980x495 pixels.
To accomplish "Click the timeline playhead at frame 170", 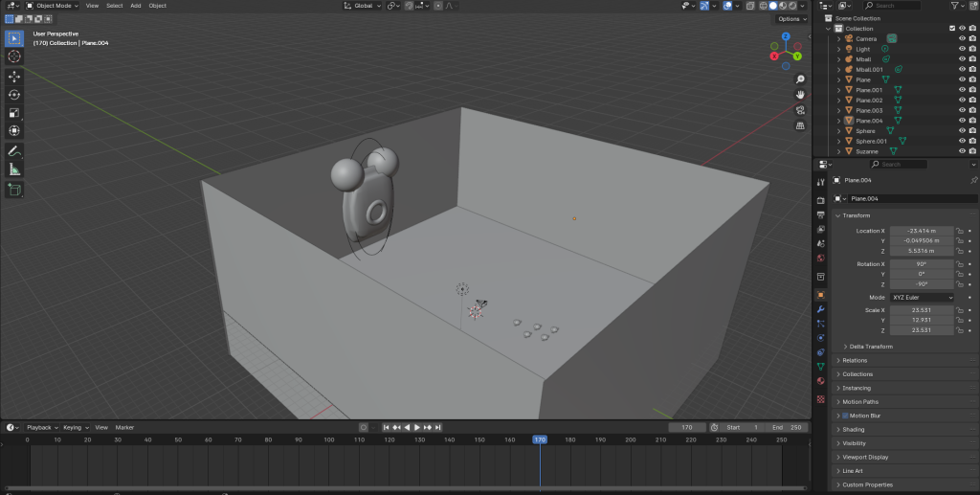I will point(540,439).
